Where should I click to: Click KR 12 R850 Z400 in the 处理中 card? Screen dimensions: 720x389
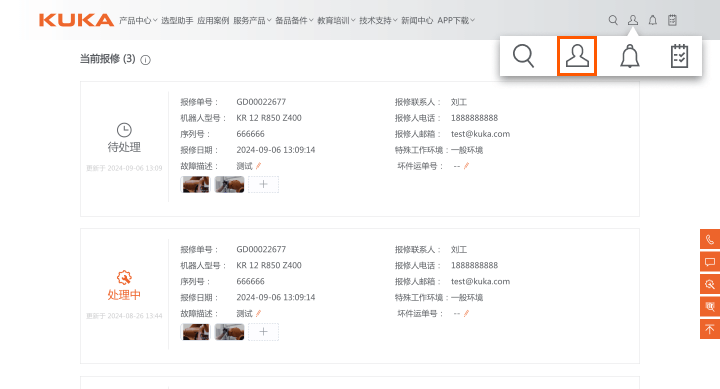pos(269,265)
